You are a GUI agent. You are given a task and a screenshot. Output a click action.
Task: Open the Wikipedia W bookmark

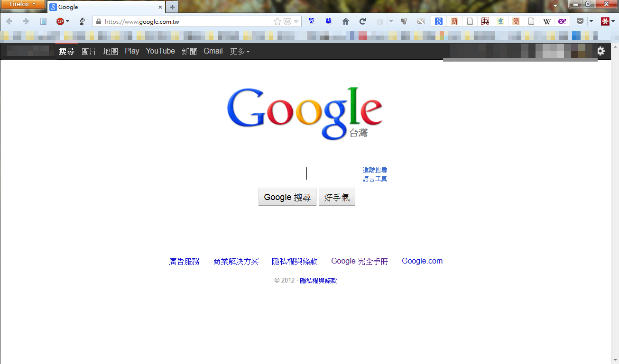pyautogui.click(x=547, y=21)
